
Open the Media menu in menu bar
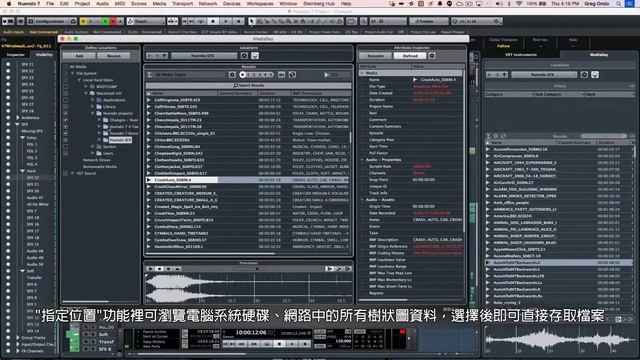pos(159,4)
